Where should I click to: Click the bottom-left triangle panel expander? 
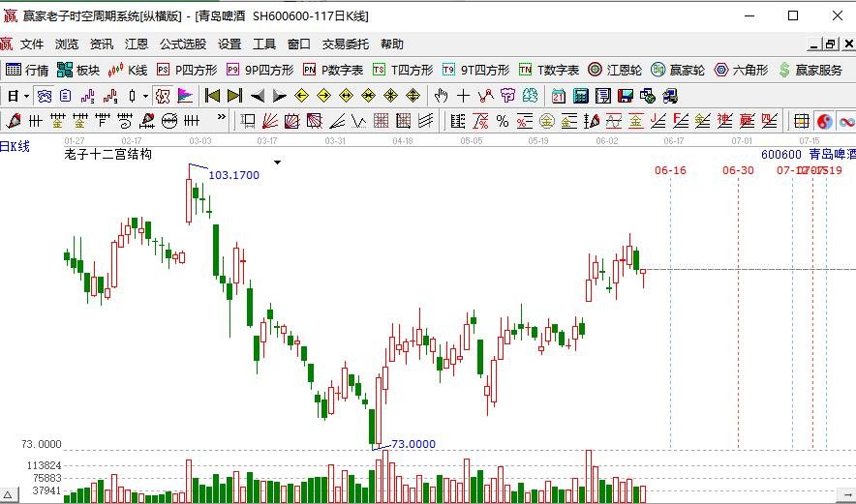(8, 496)
